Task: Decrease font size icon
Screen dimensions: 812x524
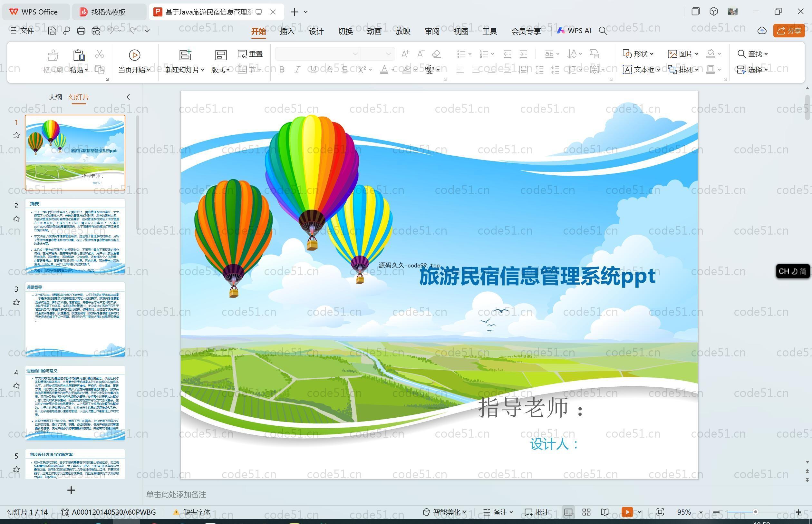Action: pos(421,54)
